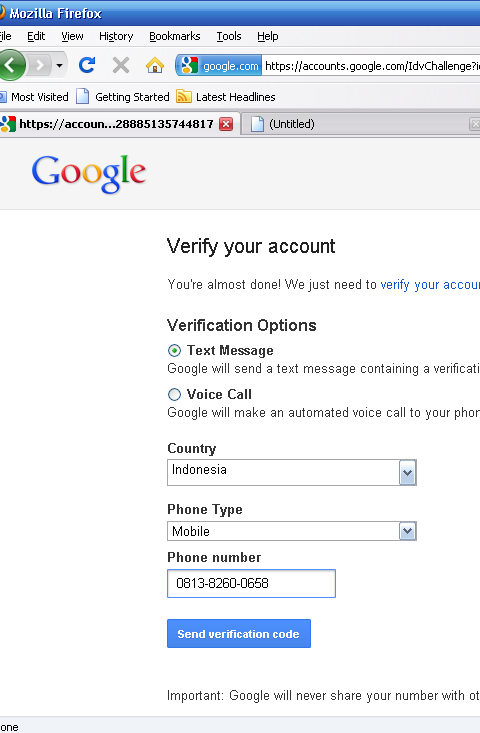Open the Getting Started bookmark
Screen dimensions: 480x733
coord(122,97)
